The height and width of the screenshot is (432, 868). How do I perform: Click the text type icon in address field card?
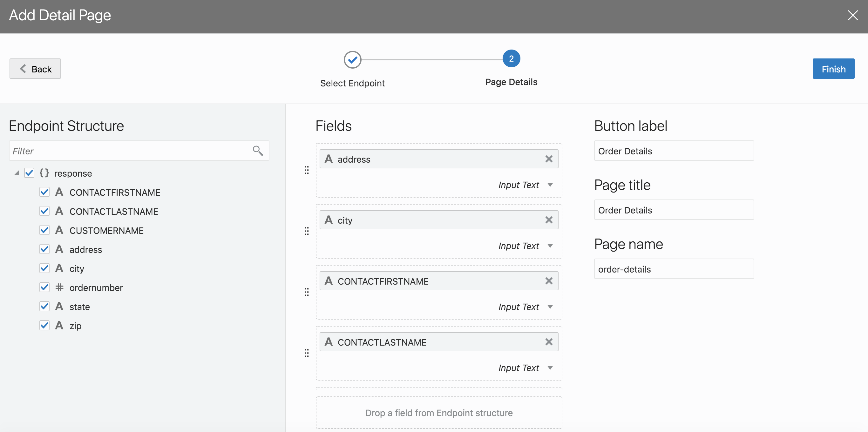[329, 159]
